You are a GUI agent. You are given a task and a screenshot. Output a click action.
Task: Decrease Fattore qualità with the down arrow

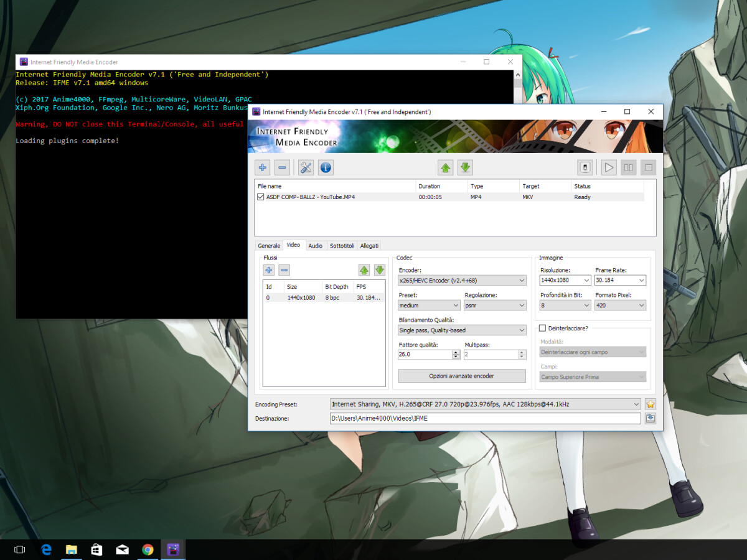(456, 357)
